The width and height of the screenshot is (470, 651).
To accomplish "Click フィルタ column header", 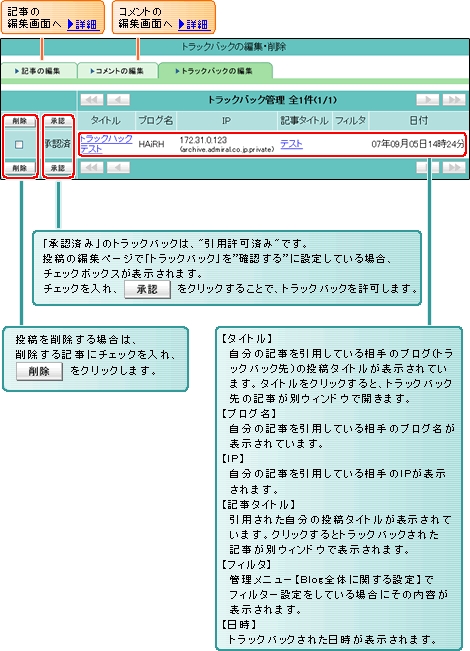I will 350,121.
